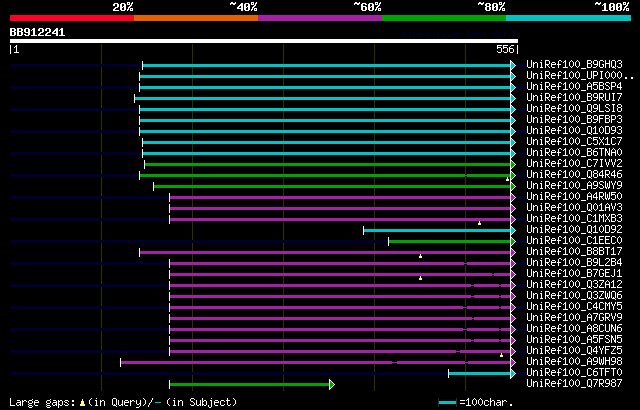Open hit UniRef100_Q9LSI8
Screen dimensions: 640x410
coord(574,109)
